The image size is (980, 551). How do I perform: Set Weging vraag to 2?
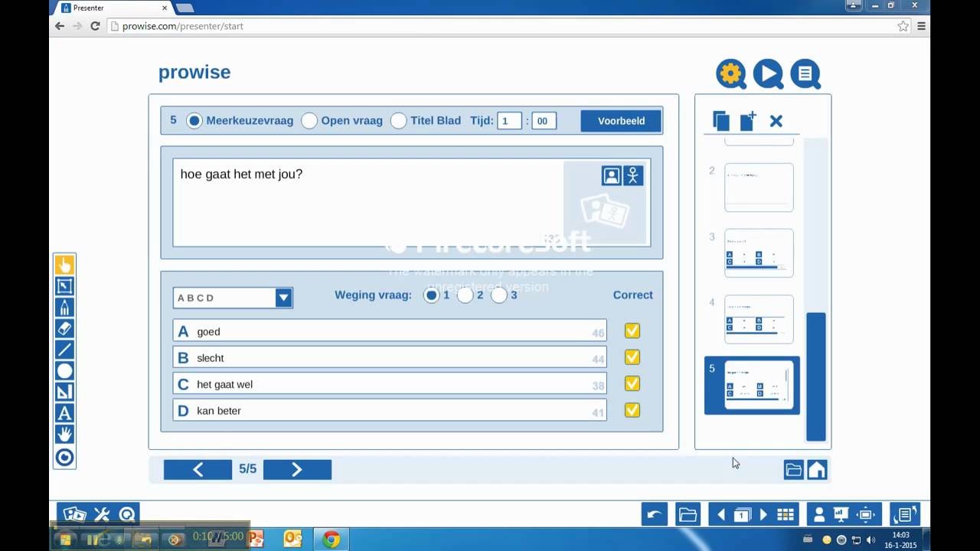[x=465, y=295]
